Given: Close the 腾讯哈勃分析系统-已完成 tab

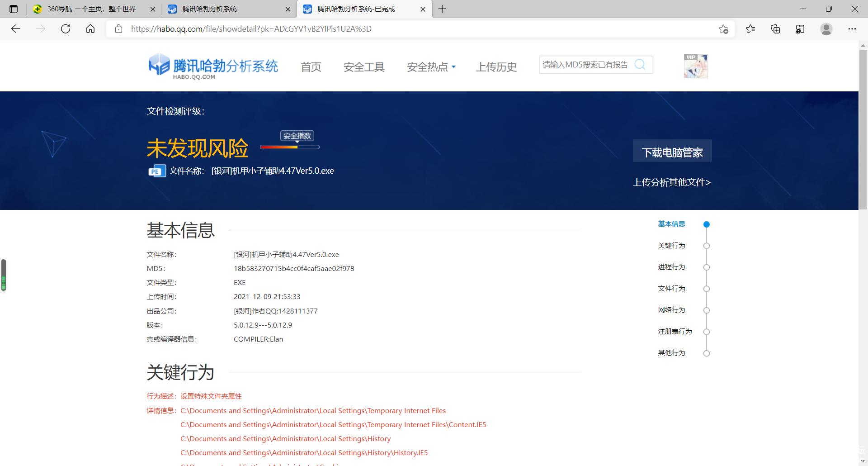Looking at the screenshot, I should point(423,9).
